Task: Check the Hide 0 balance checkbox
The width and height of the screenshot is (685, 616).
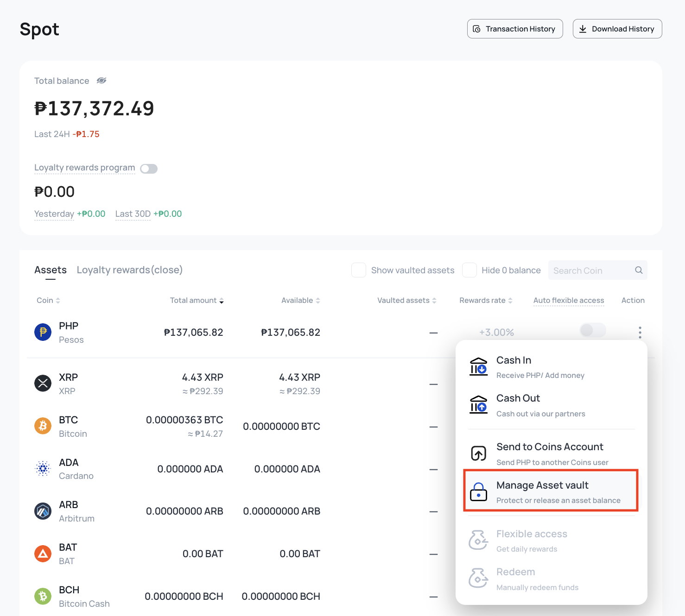Action: [469, 270]
